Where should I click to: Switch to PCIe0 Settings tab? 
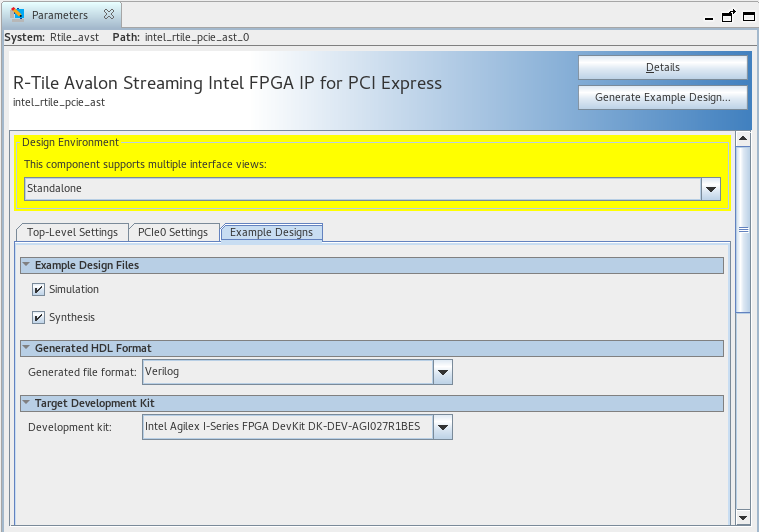tap(173, 232)
